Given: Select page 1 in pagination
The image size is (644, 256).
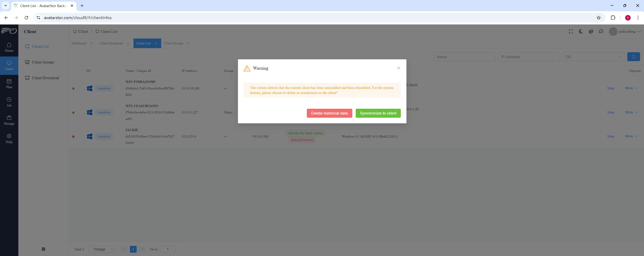Looking at the screenshot, I should click(133, 249).
